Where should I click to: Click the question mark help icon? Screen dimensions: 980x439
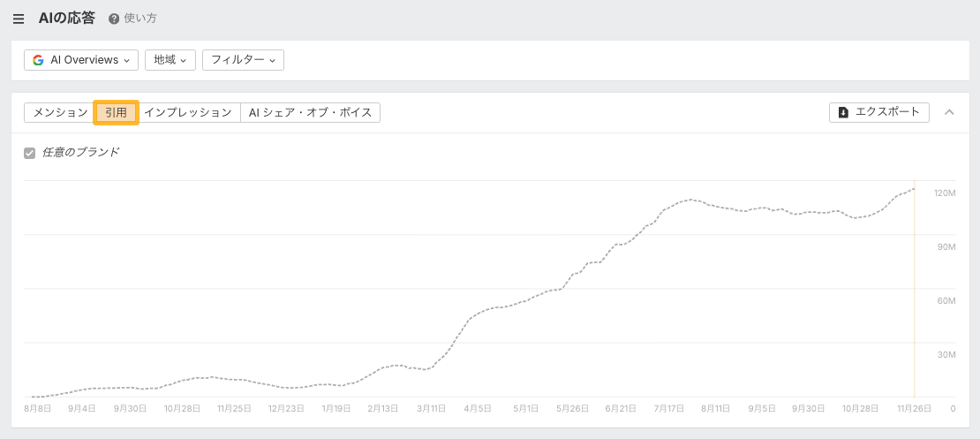tap(114, 19)
